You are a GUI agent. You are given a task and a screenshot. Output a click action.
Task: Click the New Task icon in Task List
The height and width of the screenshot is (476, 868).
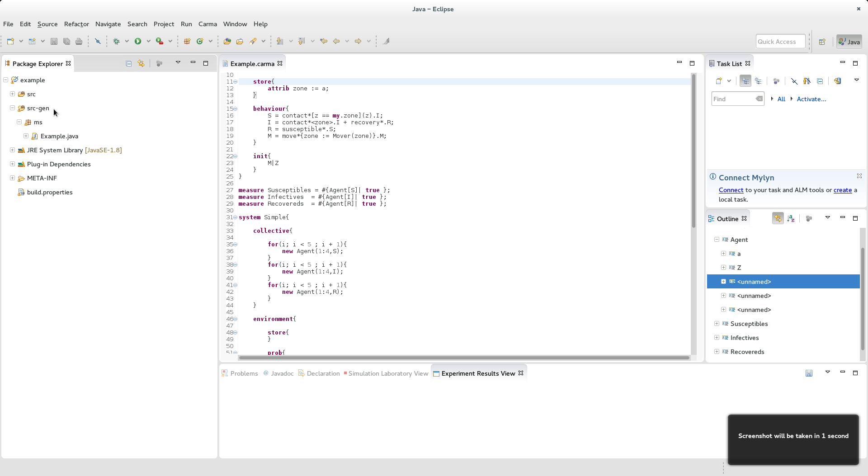coord(719,81)
